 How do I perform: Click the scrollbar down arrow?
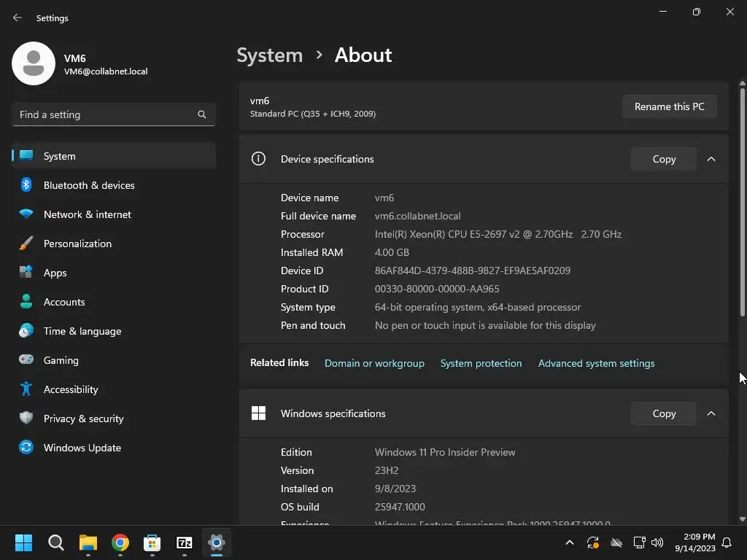(x=742, y=519)
